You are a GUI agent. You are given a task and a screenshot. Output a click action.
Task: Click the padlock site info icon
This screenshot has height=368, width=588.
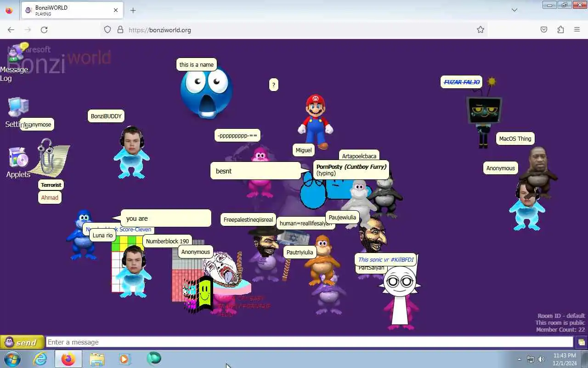pyautogui.click(x=120, y=30)
